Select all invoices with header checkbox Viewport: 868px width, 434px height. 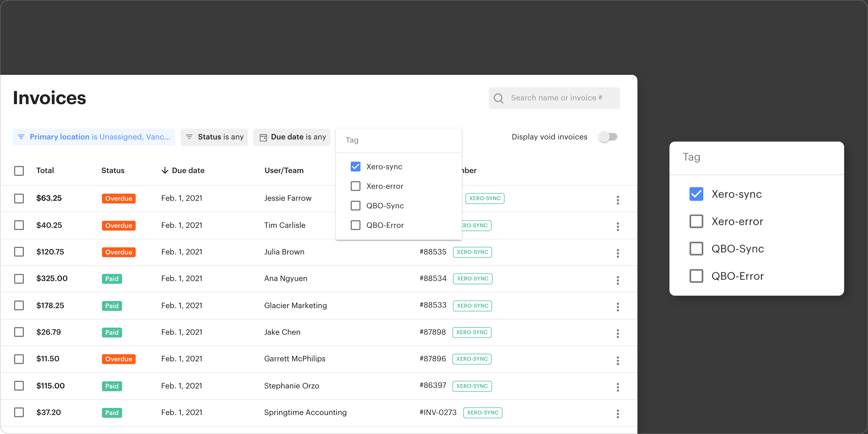pyautogui.click(x=19, y=171)
